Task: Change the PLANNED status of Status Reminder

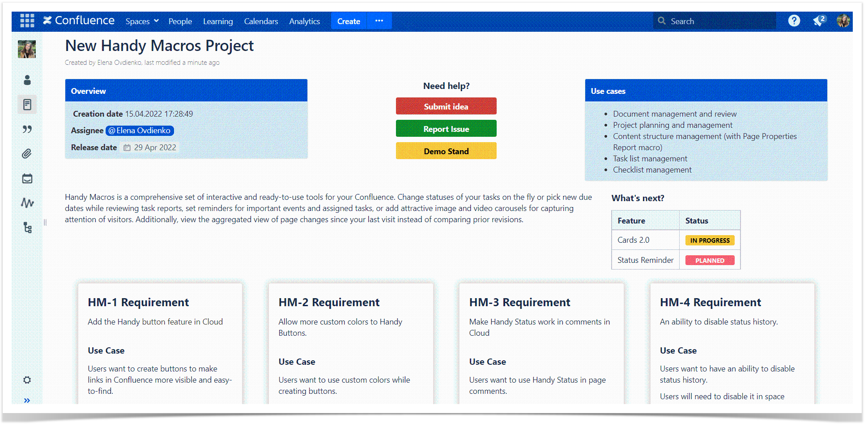Action: [x=710, y=261]
